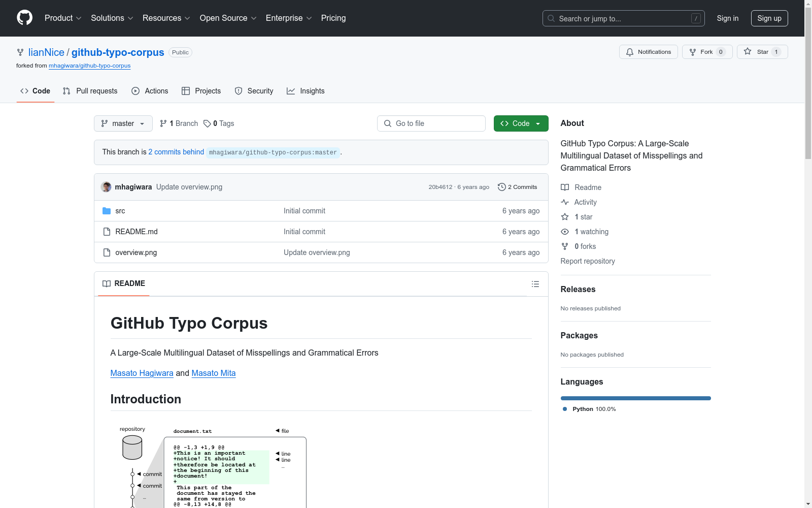
Task: Expand the Solutions menu
Action: tap(112, 18)
